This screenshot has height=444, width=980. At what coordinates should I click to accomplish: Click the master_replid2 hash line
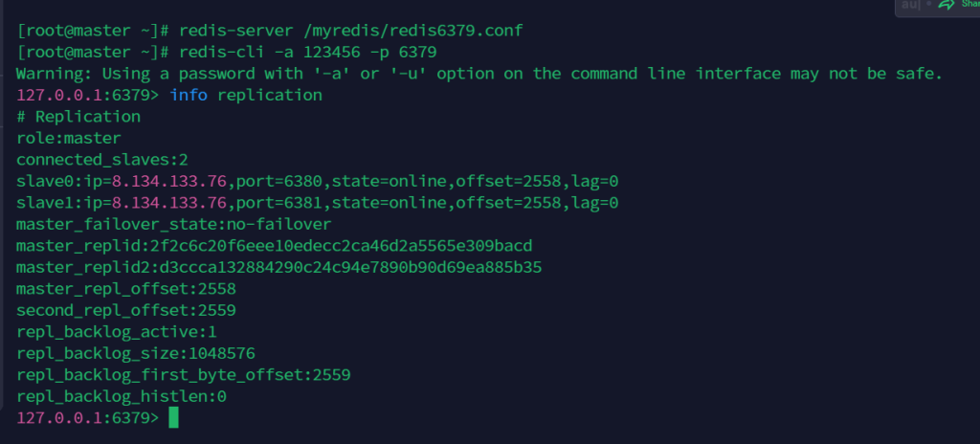pyautogui.click(x=278, y=267)
